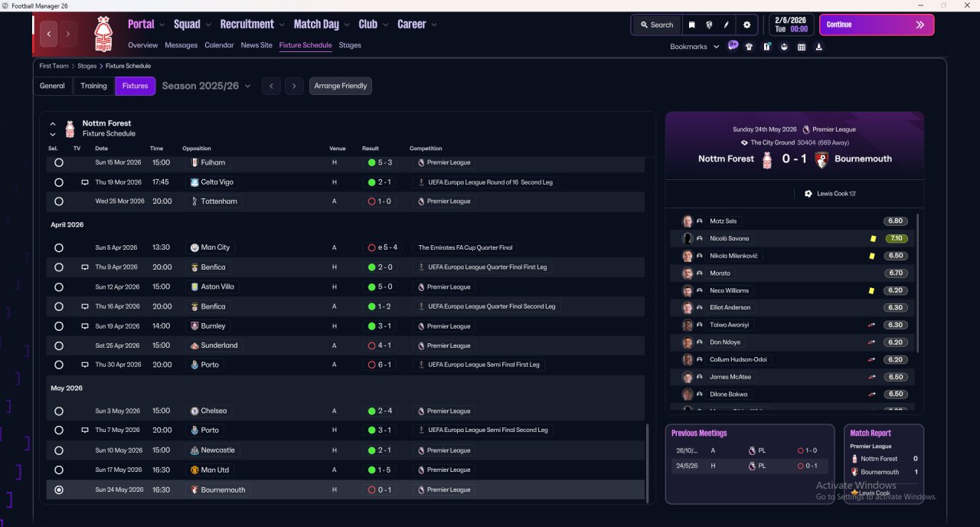
Task: Click the back navigation arrow
Action: [49, 34]
